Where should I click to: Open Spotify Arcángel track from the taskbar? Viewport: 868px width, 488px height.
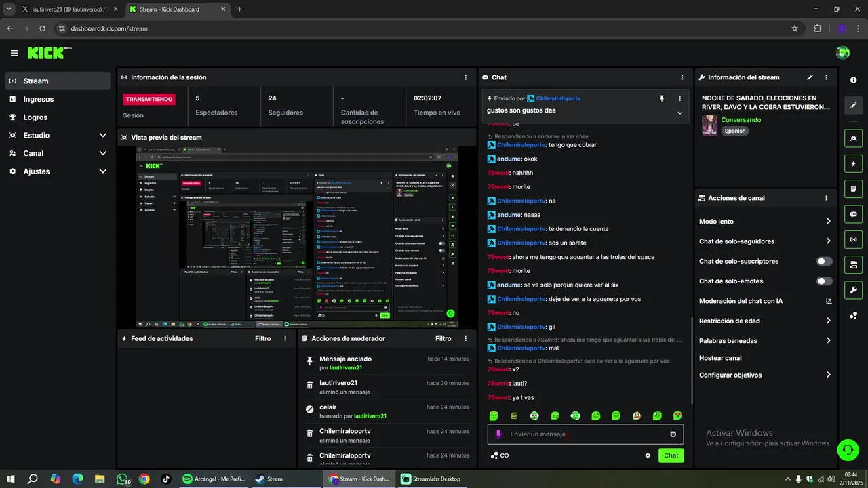coord(214,479)
